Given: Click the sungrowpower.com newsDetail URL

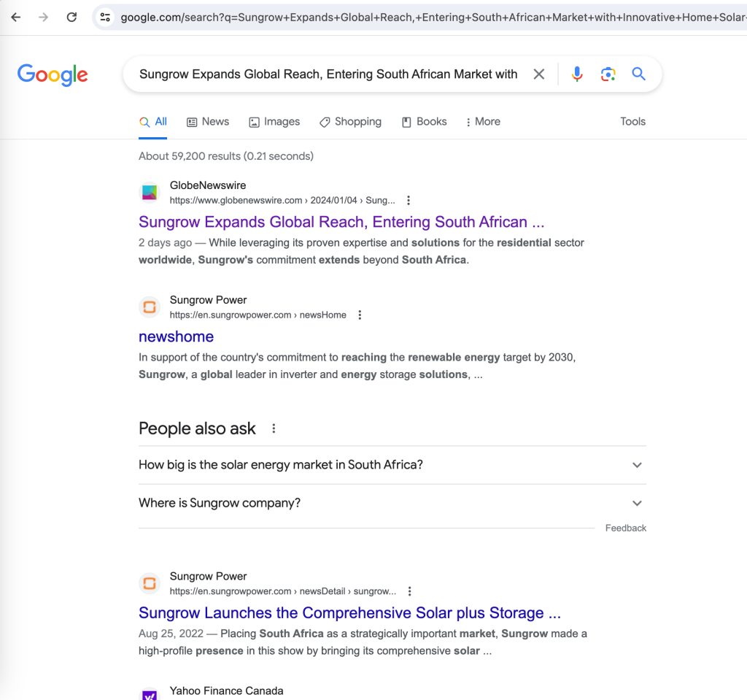Looking at the screenshot, I should (282, 591).
